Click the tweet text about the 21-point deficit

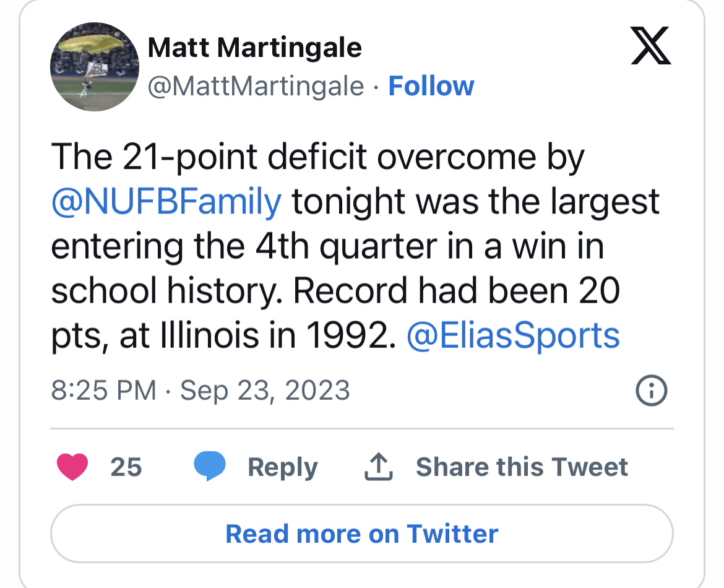coord(317,158)
